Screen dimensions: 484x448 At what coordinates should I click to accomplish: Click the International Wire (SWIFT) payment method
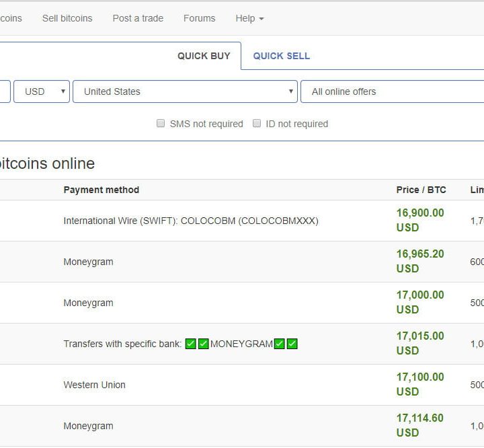pyautogui.click(x=191, y=221)
